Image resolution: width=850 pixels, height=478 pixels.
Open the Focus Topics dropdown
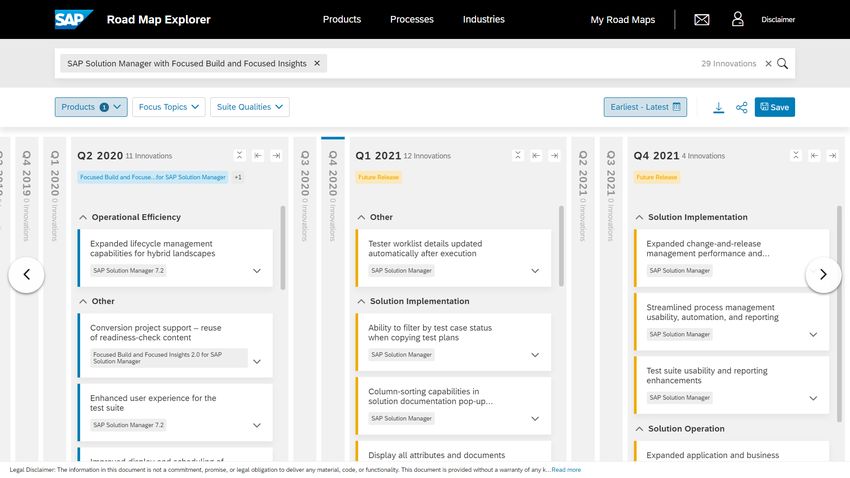tap(168, 107)
